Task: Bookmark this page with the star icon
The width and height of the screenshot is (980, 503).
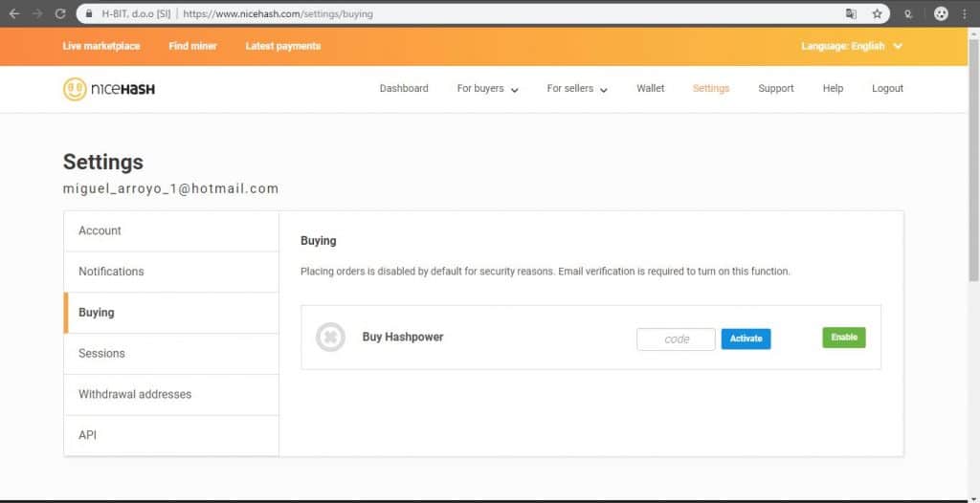Action: pos(877,13)
